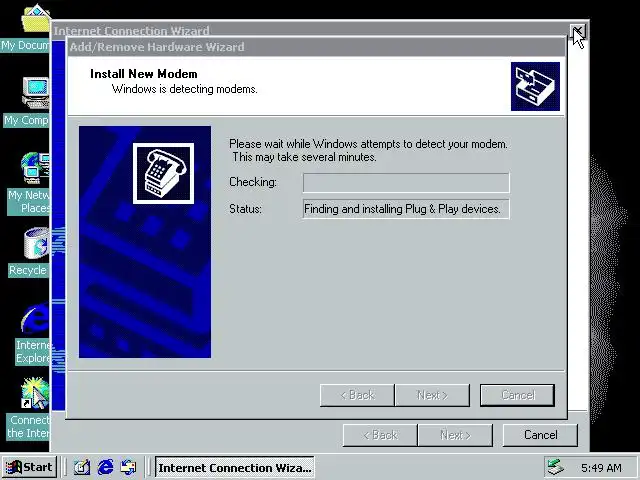Launch Internet Explorer from the quick launch bar

tap(106, 467)
